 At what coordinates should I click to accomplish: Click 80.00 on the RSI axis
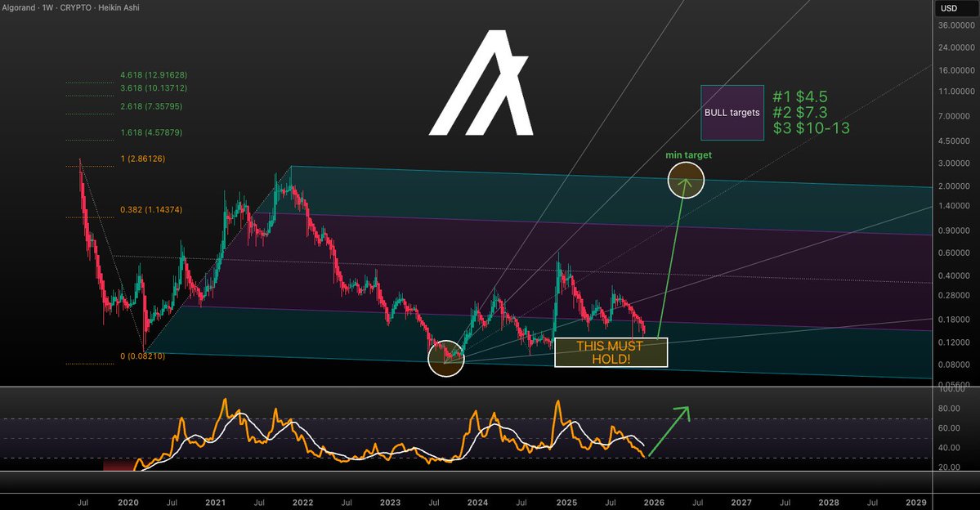click(950, 409)
